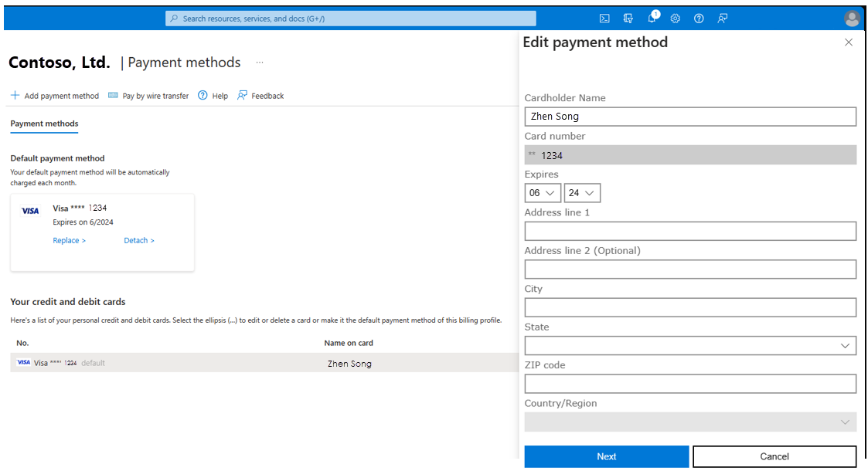Open the account profile avatar

click(852, 19)
